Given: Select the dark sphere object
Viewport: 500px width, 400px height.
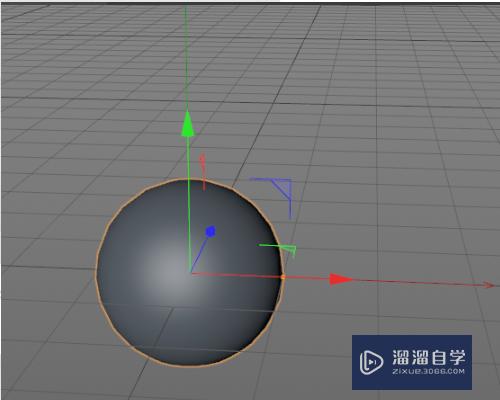Looking at the screenshot, I should (190, 273).
